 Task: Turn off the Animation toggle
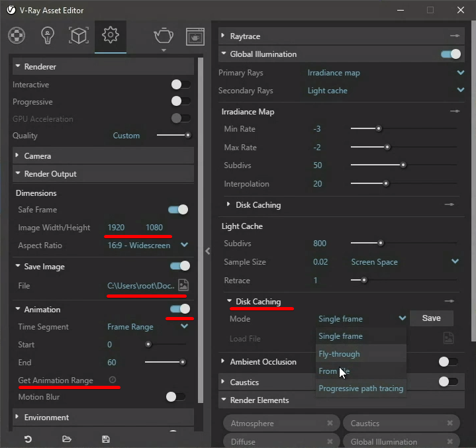coord(179,309)
